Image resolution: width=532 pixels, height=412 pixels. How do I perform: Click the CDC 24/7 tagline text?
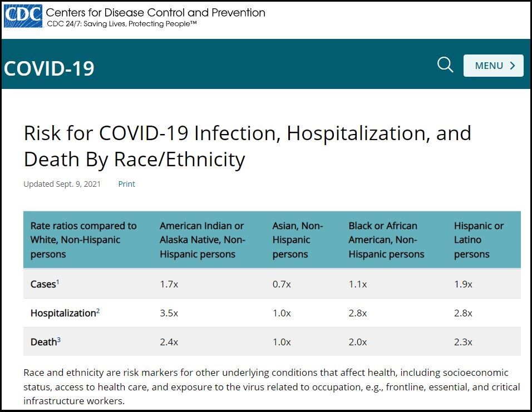pos(122,24)
